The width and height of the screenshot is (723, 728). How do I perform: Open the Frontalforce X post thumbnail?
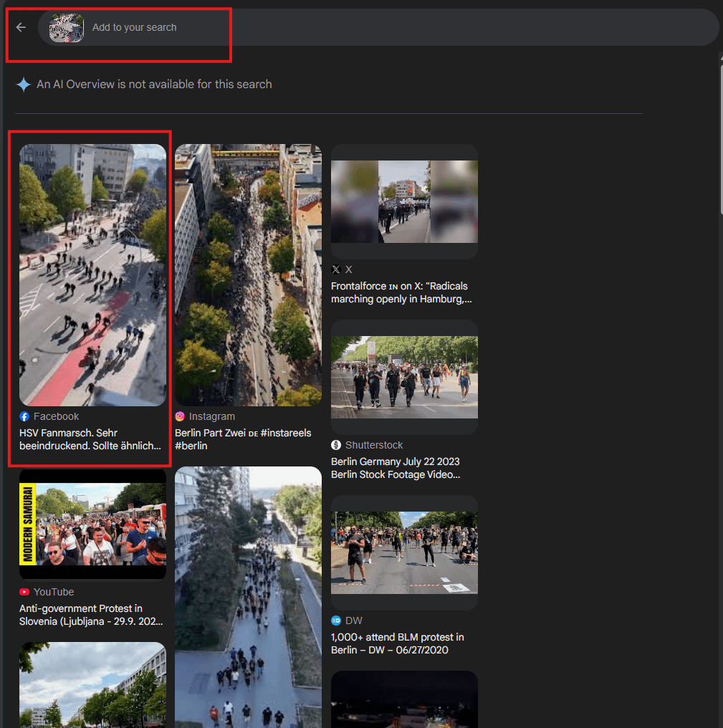[x=404, y=201]
